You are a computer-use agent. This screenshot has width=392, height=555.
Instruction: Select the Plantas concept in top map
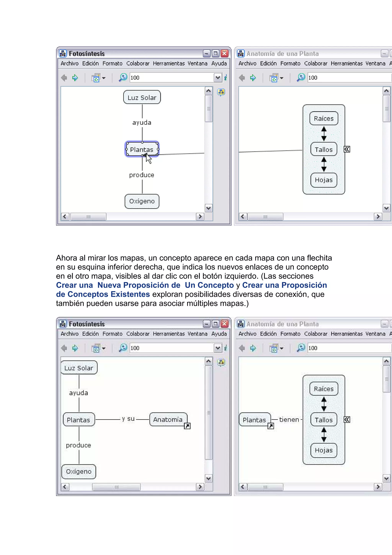point(142,149)
